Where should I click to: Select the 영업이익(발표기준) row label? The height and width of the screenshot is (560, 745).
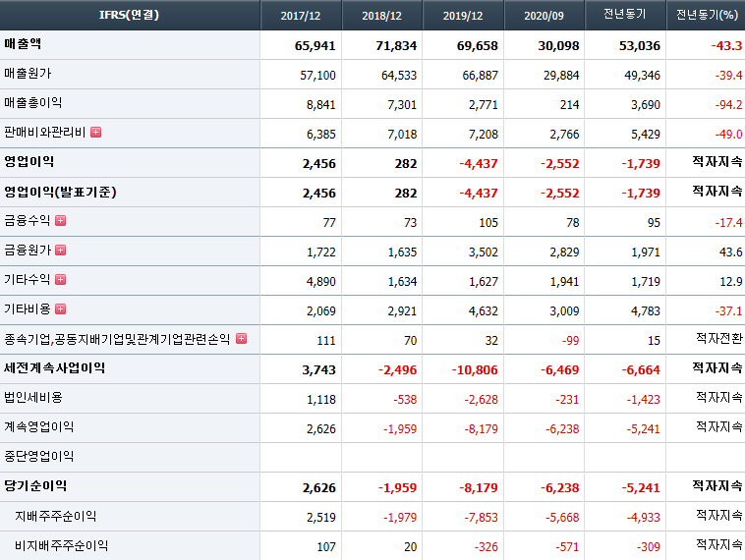click(x=60, y=192)
